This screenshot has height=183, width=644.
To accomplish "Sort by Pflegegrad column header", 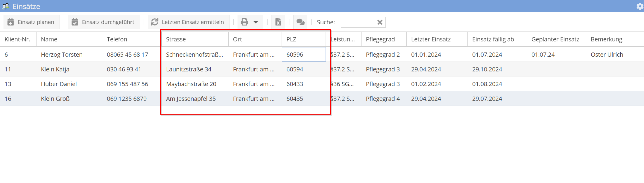I will (384, 39).
